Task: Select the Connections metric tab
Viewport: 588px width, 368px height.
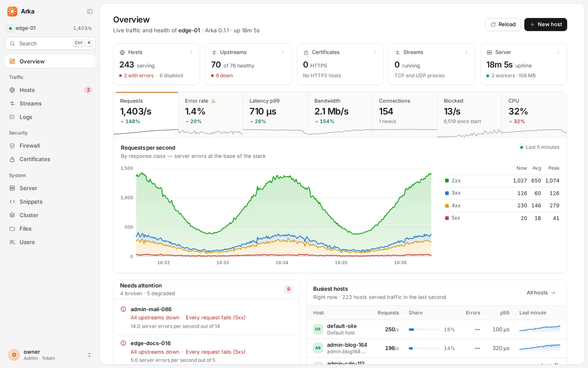Action: tap(405, 114)
